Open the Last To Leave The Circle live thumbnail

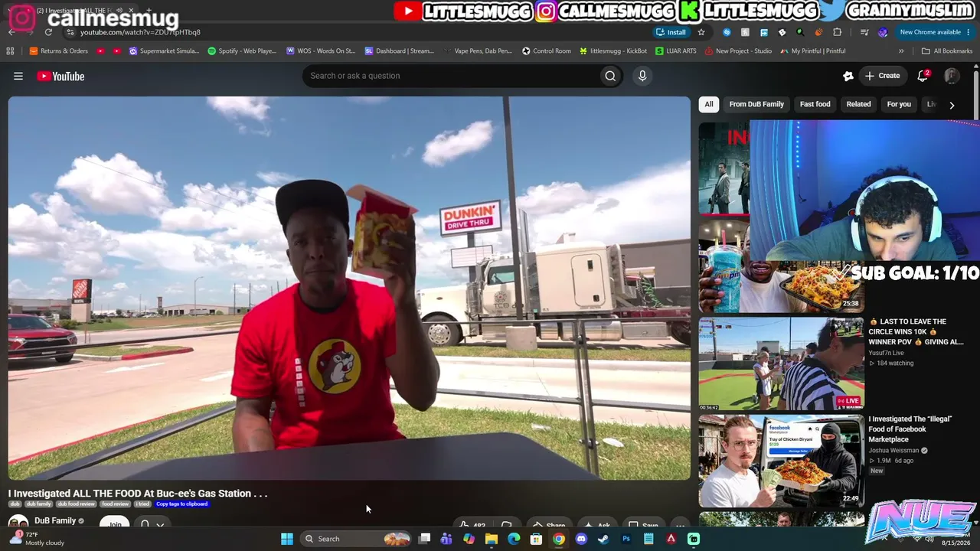point(781,364)
